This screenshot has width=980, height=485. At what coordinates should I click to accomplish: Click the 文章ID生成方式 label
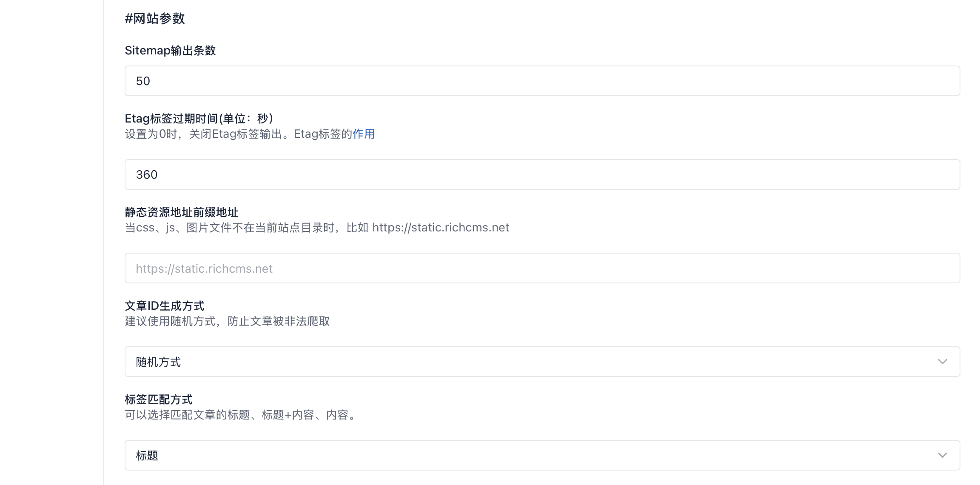coord(164,305)
